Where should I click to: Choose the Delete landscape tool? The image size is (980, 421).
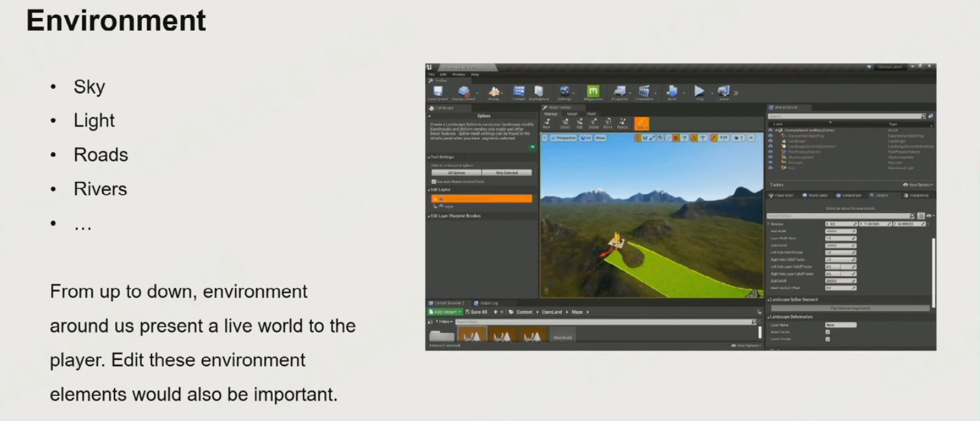593,123
